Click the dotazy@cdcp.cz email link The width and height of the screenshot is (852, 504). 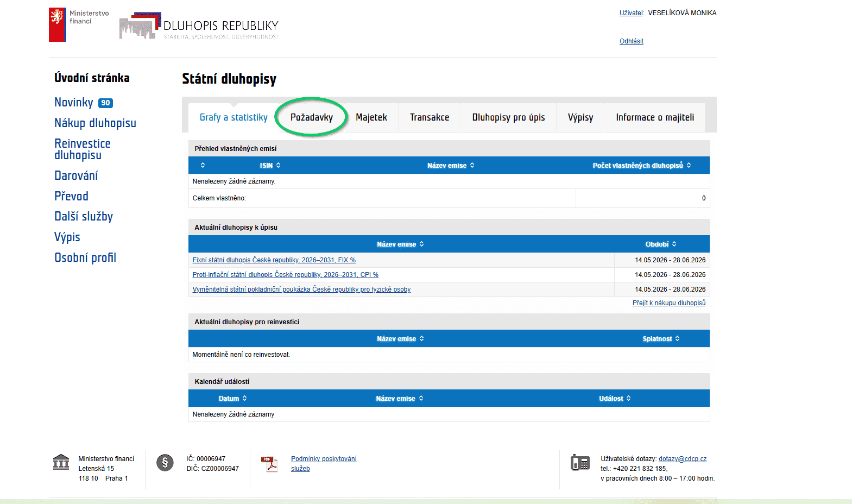[x=683, y=459]
